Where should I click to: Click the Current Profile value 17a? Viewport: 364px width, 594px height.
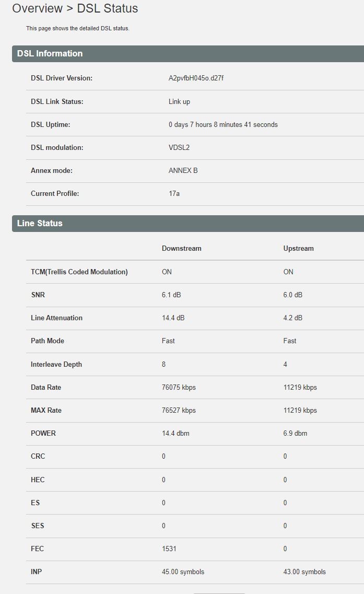coord(174,194)
